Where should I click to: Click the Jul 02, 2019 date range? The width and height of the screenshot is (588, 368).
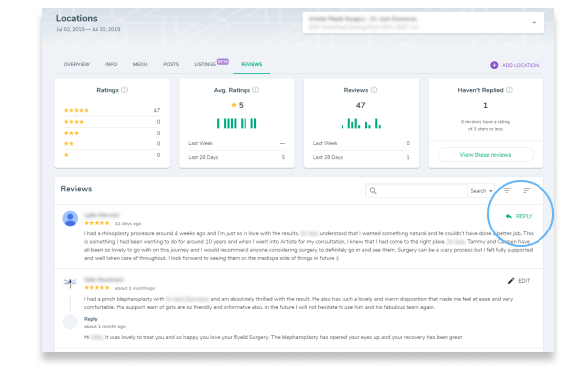(88, 29)
